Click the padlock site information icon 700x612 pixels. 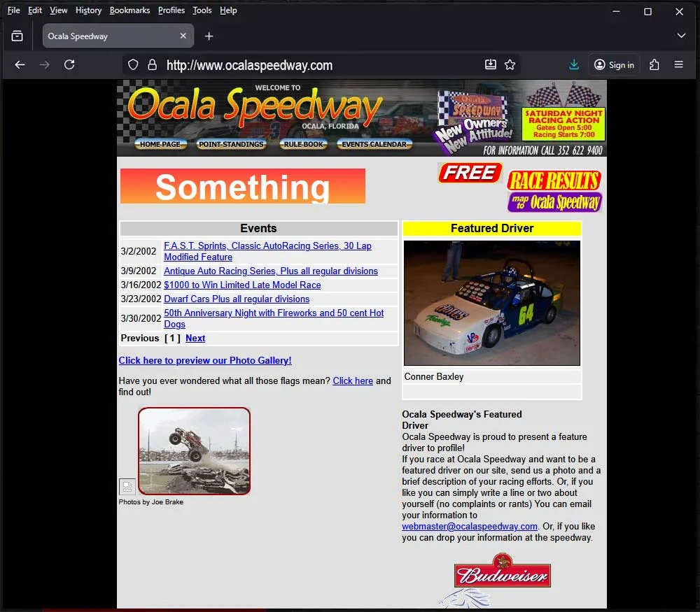[x=152, y=65]
